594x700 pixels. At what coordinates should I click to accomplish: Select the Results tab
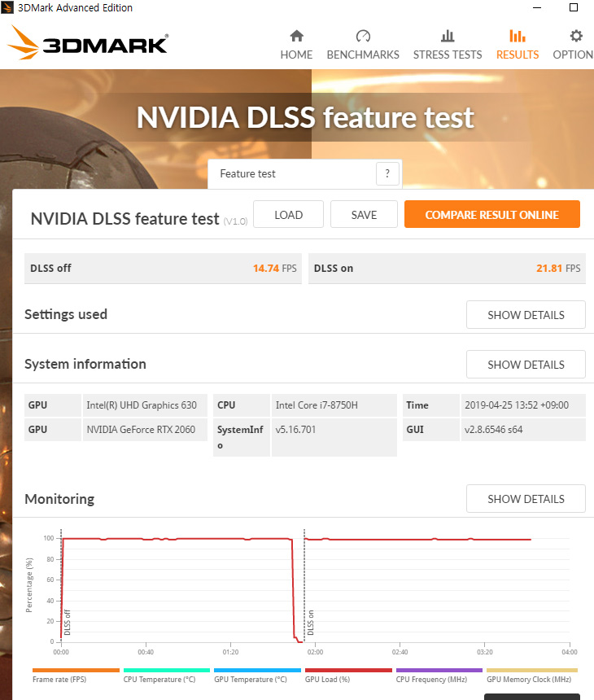click(x=518, y=45)
